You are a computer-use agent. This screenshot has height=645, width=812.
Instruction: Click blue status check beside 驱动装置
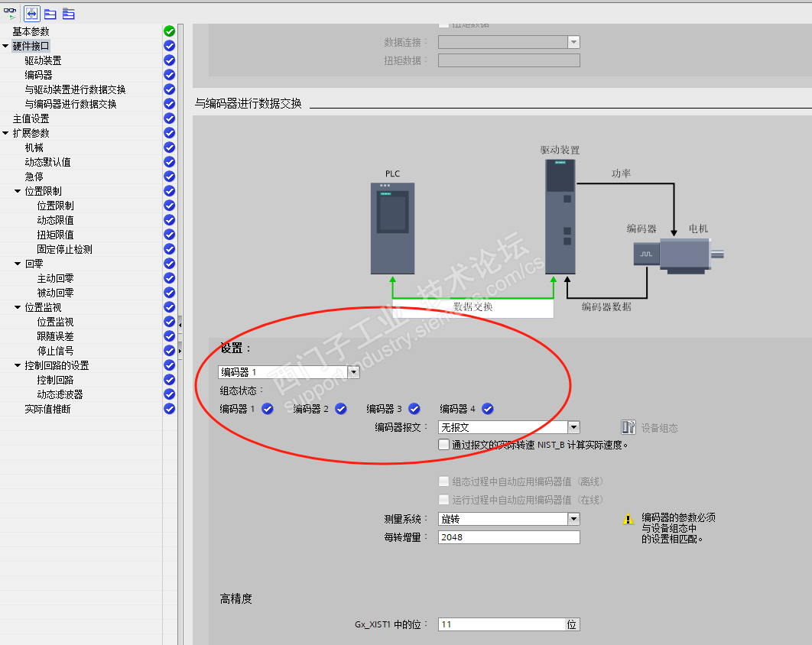169,60
